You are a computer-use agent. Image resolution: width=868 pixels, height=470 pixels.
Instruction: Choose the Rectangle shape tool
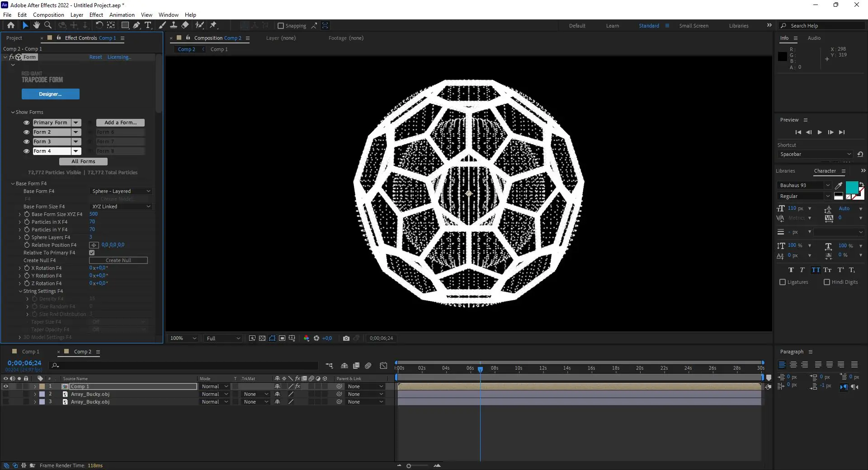coord(125,25)
